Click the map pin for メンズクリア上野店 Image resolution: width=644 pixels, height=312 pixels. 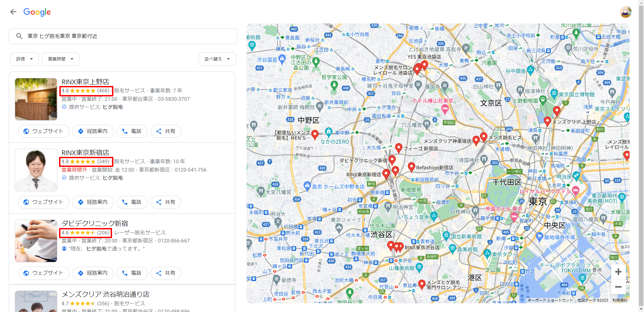(x=547, y=121)
